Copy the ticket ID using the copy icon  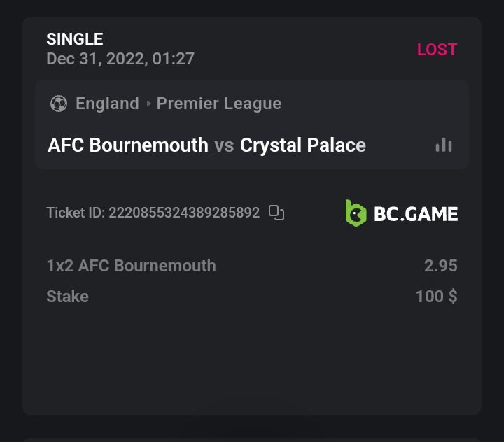[x=276, y=213]
